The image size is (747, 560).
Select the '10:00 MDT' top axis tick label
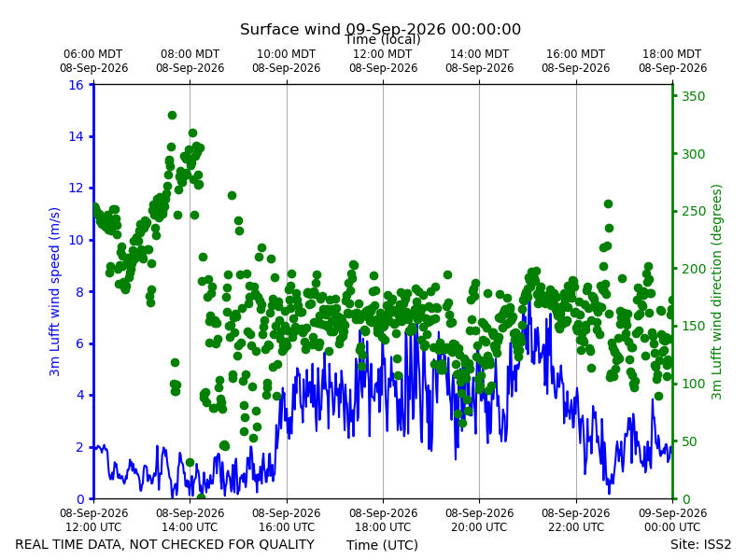[287, 61]
